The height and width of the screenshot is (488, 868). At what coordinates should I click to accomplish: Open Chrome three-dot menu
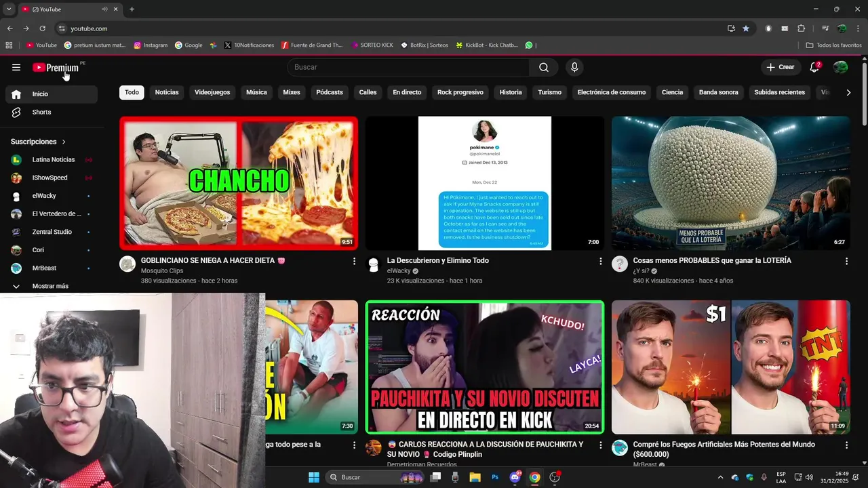click(858, 28)
